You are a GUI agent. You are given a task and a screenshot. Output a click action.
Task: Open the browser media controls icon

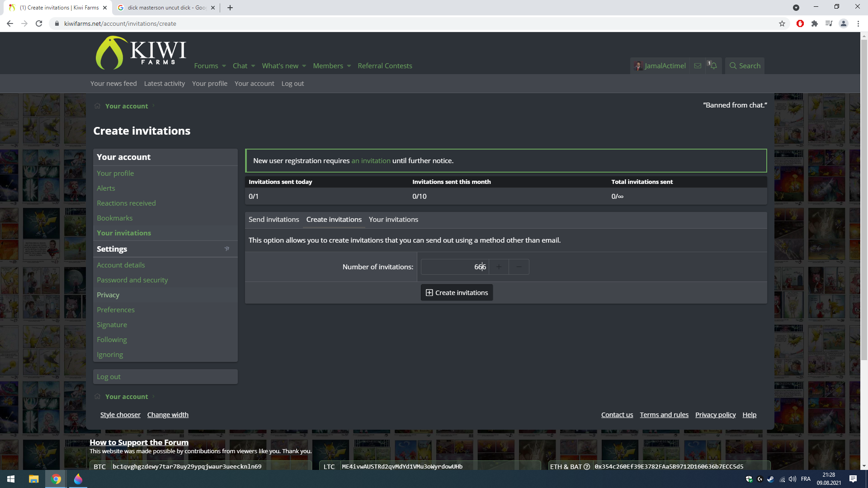[x=829, y=23]
